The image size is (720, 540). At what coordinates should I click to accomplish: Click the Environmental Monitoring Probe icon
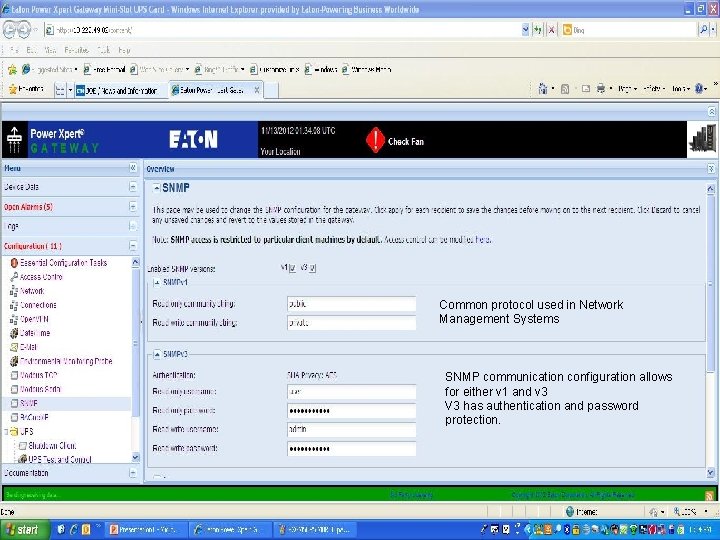tap(14, 361)
